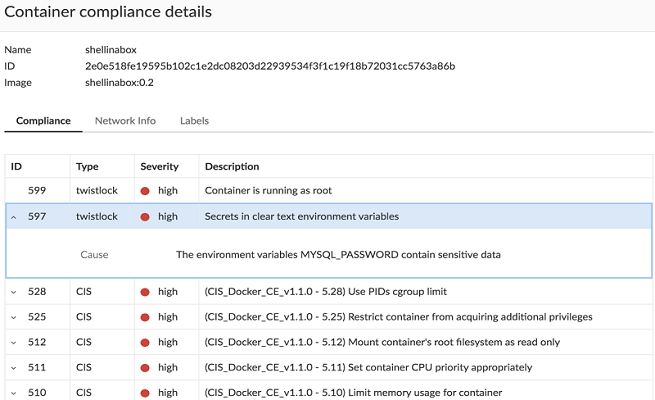
Task: Open the Labels tab
Action: coord(194,121)
